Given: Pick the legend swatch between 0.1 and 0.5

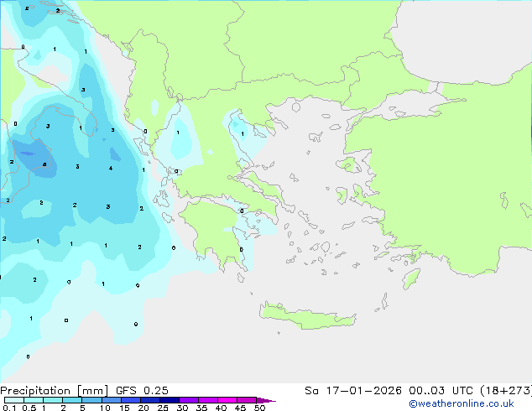Looking at the screenshot, I should tap(14, 400).
